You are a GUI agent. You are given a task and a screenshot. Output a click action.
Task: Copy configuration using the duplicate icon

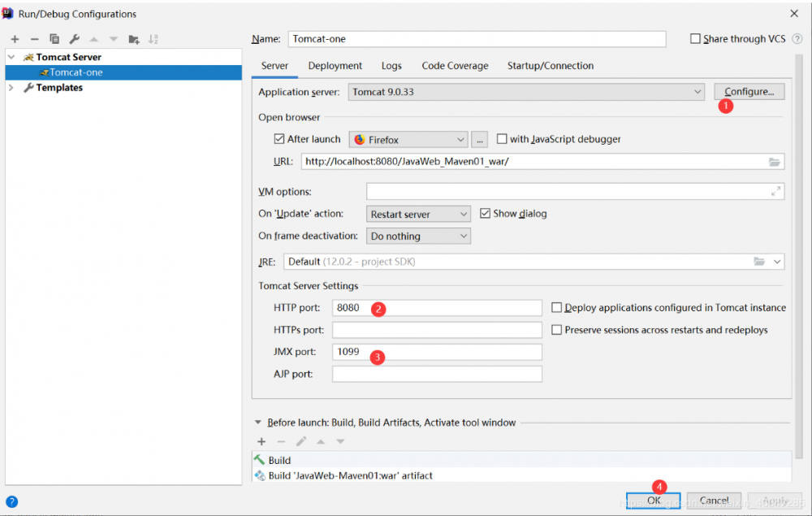coord(54,39)
